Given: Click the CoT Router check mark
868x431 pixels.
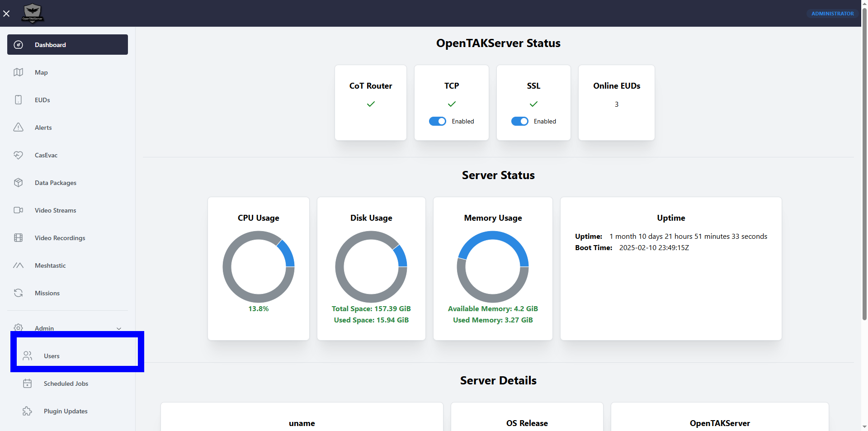Looking at the screenshot, I should (371, 104).
